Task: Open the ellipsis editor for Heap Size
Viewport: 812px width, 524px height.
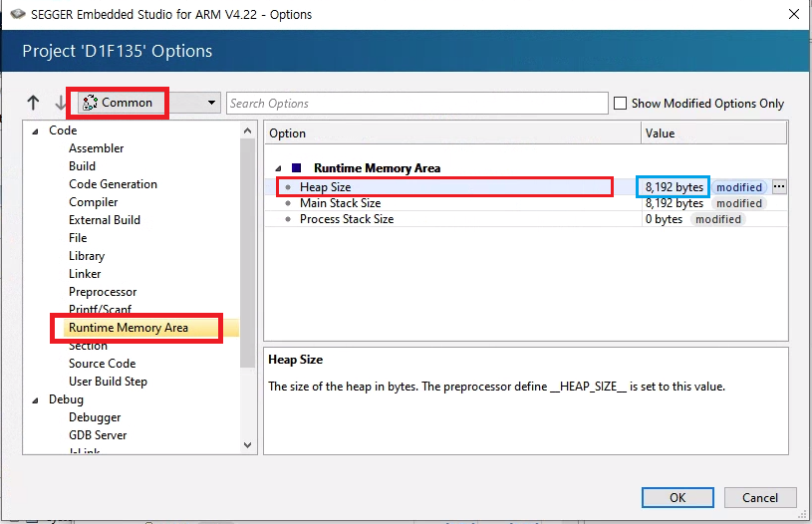Action: (779, 186)
